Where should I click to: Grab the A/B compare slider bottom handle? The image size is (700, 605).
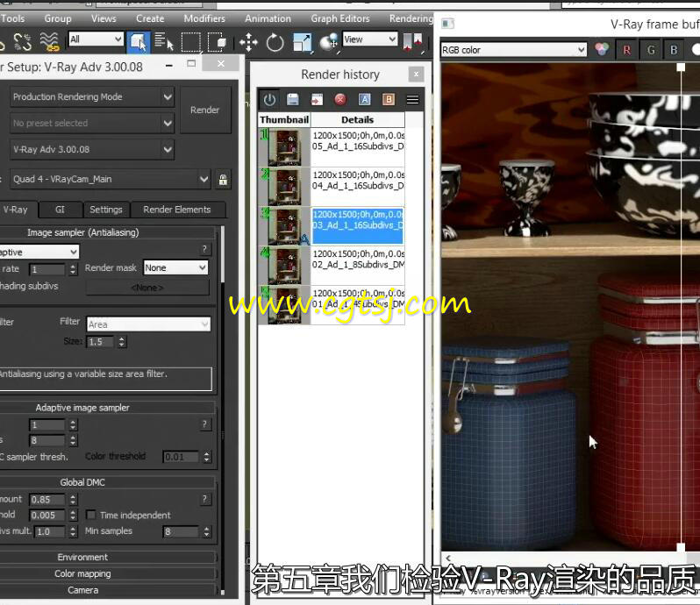(681, 547)
